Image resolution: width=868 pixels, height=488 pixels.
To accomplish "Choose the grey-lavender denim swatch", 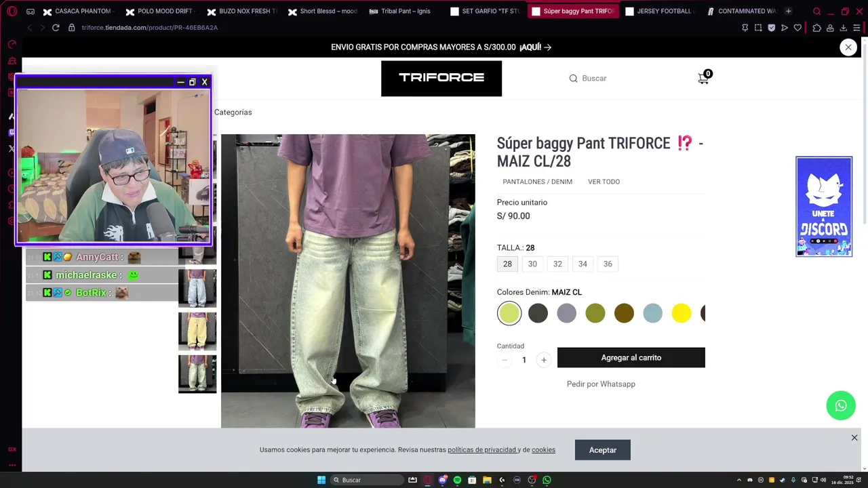I will click(567, 313).
